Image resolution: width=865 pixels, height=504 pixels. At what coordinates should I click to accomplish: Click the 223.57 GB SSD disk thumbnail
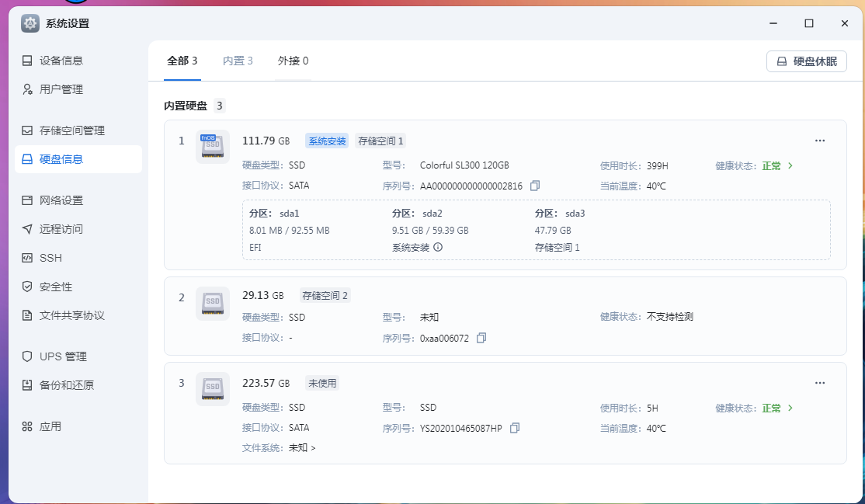(213, 389)
